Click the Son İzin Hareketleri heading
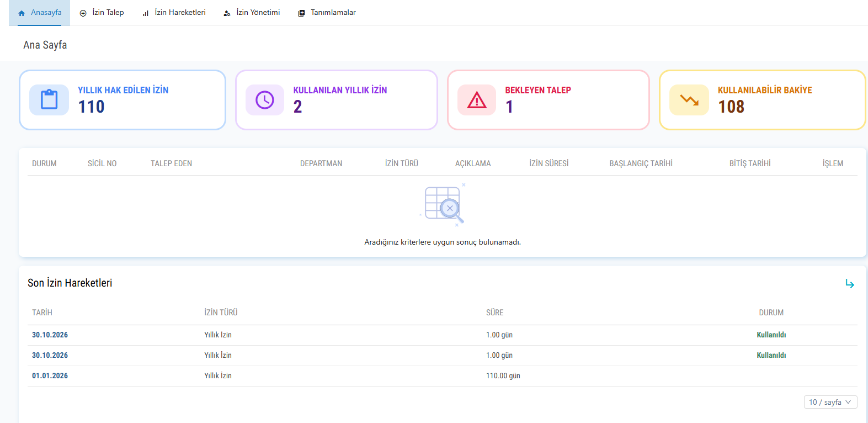Image resolution: width=868 pixels, height=423 pixels. (x=70, y=283)
